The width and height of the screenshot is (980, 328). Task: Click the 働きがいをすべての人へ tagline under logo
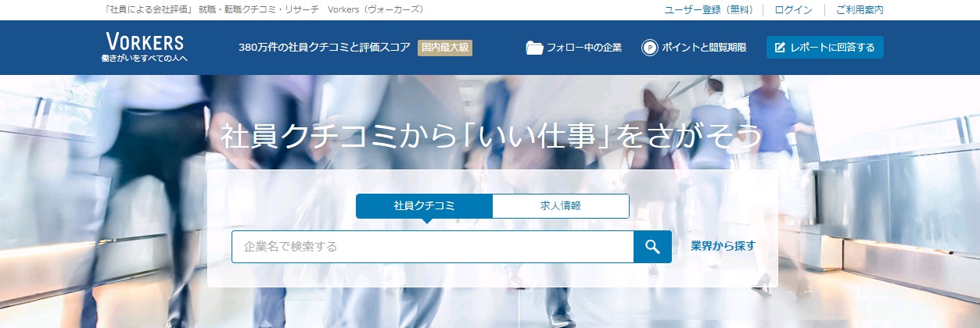click(145, 59)
